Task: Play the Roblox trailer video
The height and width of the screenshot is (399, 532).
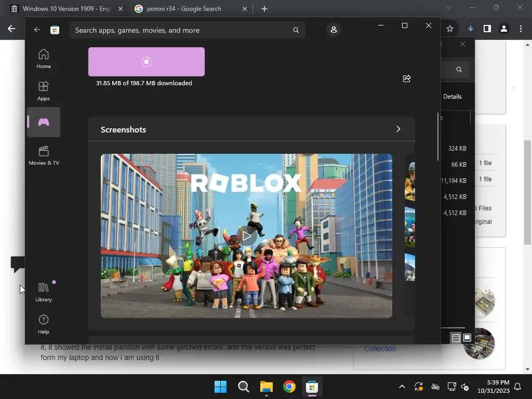Action: click(x=247, y=236)
